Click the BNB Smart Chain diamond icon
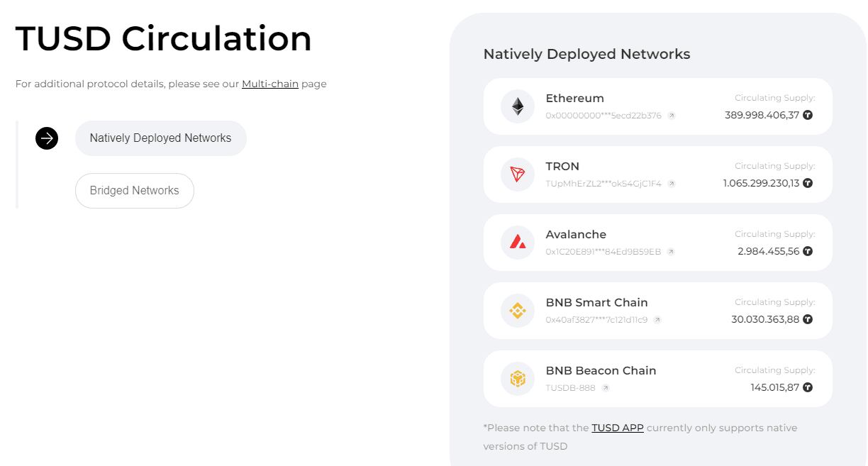 [517, 310]
